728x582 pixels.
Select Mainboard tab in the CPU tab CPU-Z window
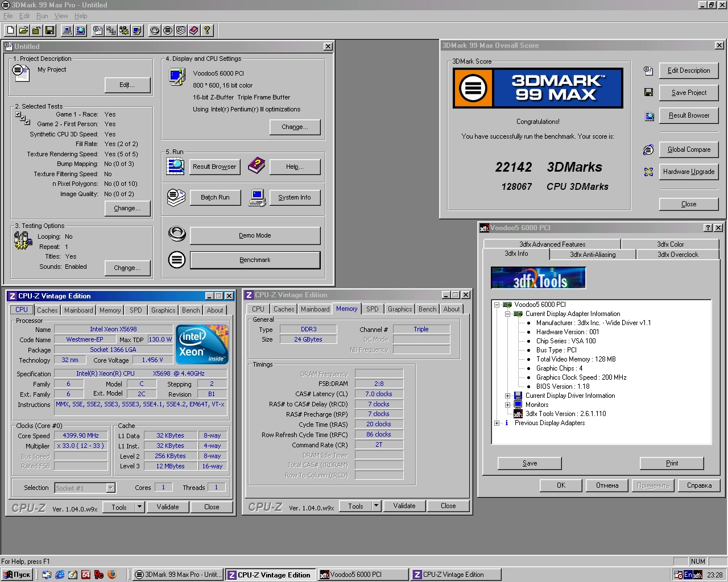[78, 310]
